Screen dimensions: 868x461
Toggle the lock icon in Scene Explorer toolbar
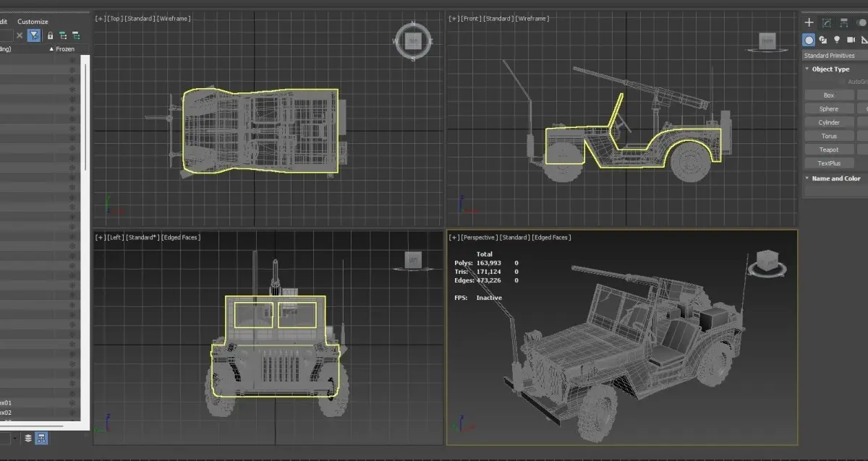click(x=50, y=35)
